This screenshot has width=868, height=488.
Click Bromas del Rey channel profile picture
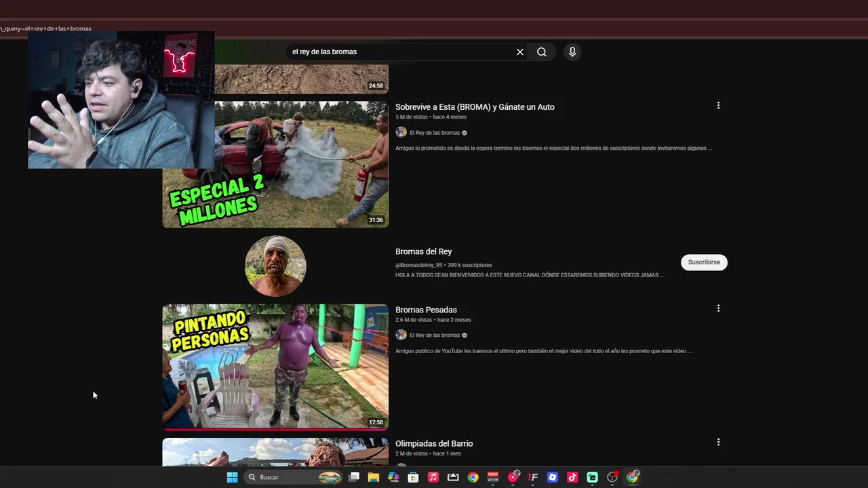[x=275, y=266]
